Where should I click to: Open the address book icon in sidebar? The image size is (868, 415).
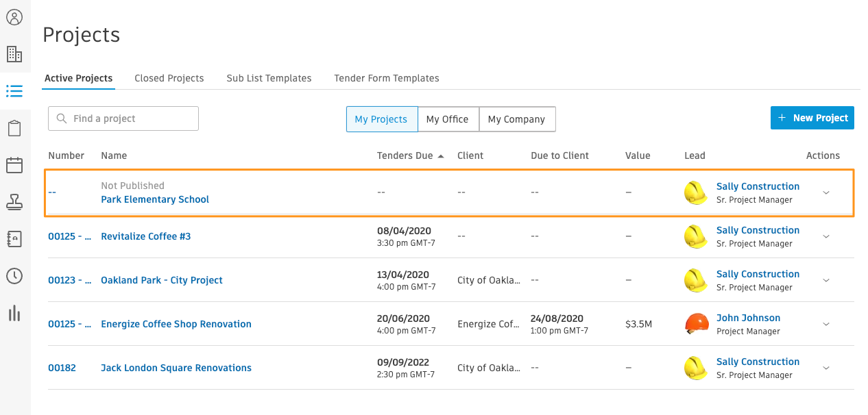(14, 239)
